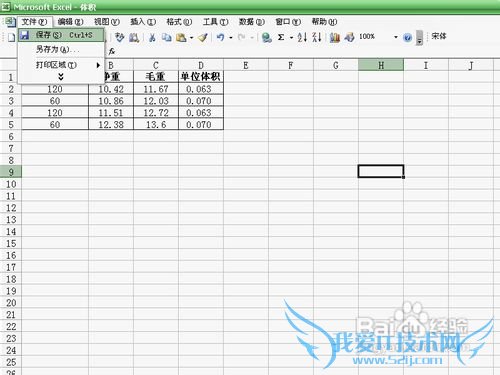Viewport: 500px width, 375px height.
Task: Select row 9 header
Action: tap(11, 172)
